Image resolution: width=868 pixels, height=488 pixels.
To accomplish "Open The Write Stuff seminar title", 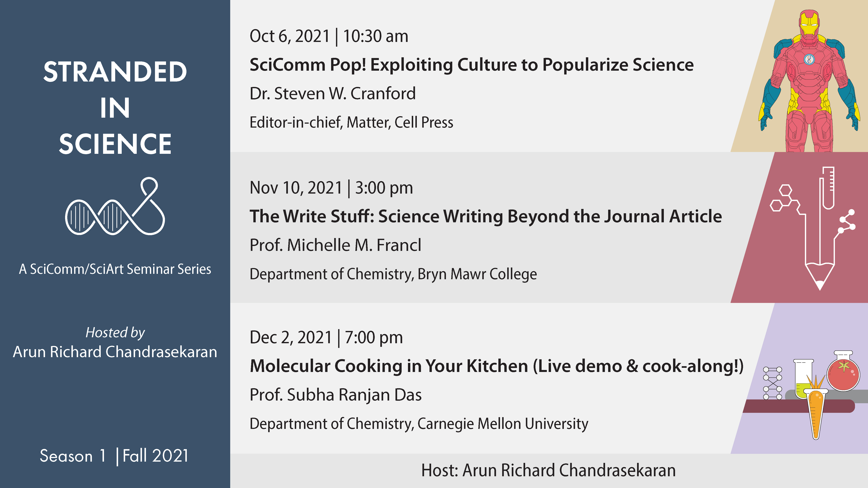I will point(486,216).
